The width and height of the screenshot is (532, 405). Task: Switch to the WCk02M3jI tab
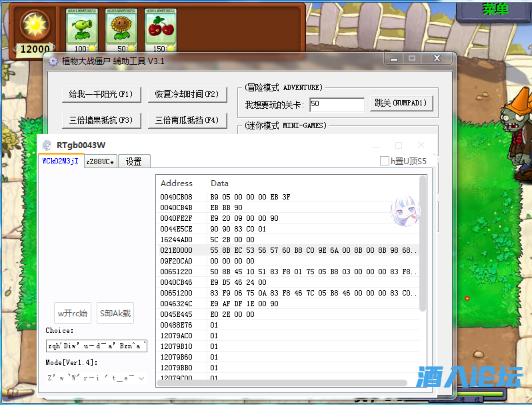61,161
